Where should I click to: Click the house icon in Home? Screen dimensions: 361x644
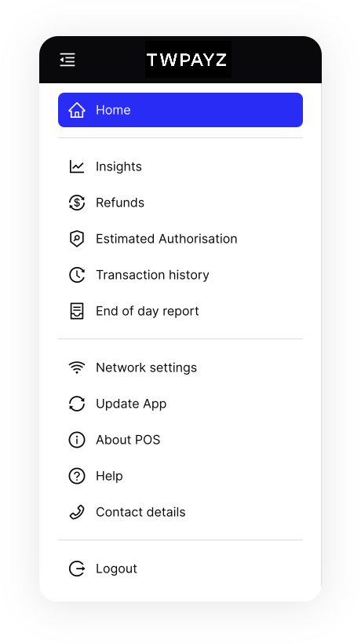coord(77,110)
